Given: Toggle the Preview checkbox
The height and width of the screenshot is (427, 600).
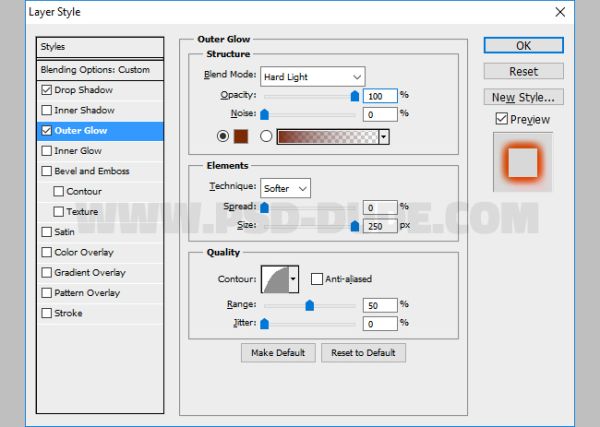Looking at the screenshot, I should click(x=501, y=119).
